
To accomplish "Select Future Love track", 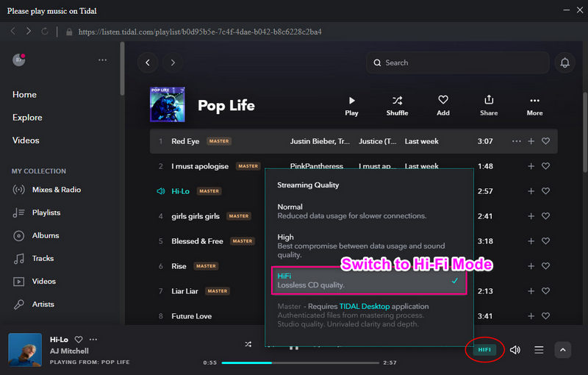I will point(192,316).
